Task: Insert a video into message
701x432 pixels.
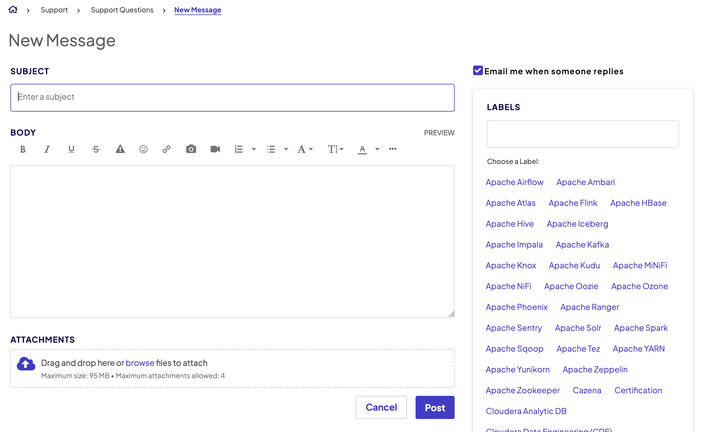Action: click(215, 149)
